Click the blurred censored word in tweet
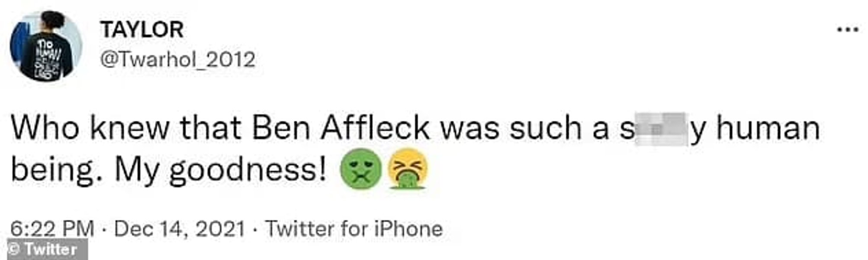 click(x=661, y=129)
